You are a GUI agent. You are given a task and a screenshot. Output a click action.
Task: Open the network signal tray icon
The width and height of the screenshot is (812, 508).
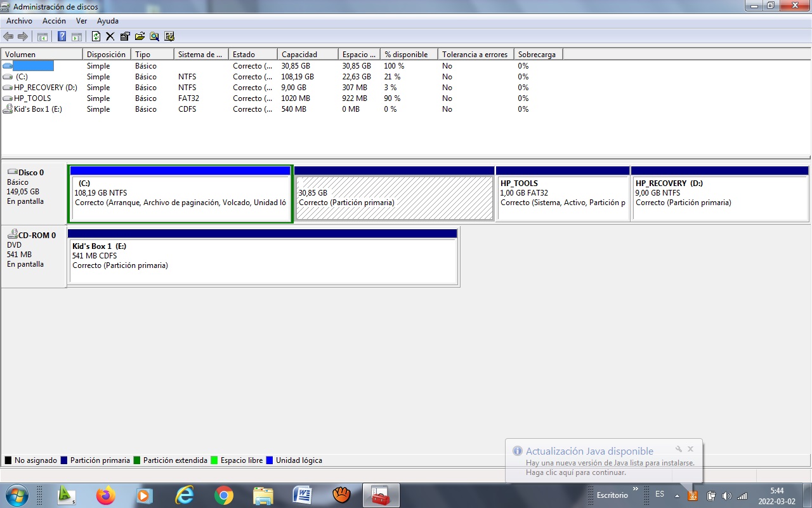tap(742, 495)
